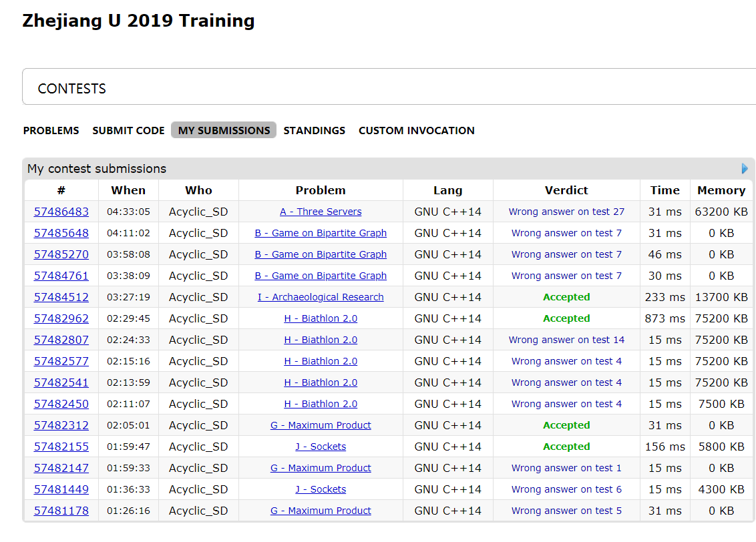This screenshot has width=756, height=542.
Task: Open submission 57482962 for Biathlon 2.0
Action: click(x=61, y=318)
